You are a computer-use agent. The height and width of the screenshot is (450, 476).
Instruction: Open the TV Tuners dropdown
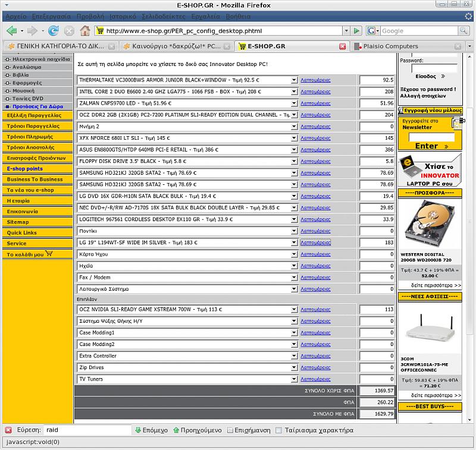293,379
